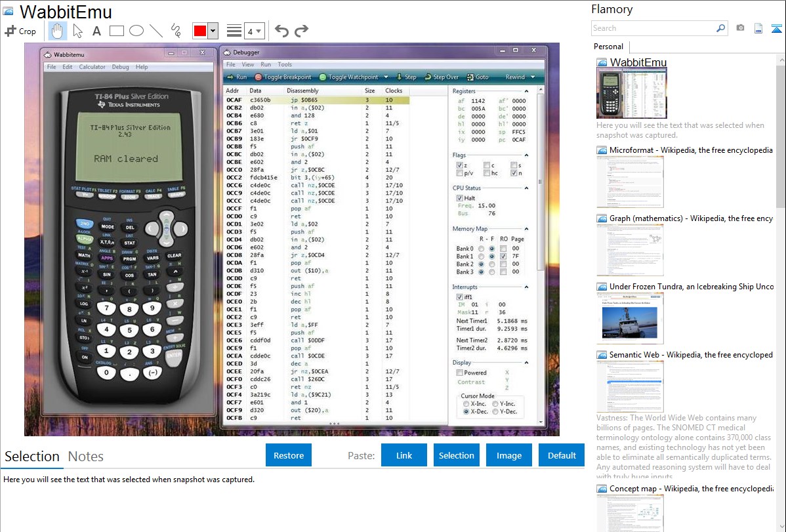Open the Under Frozen Tundra snapshot thumbnail
The width and height of the screenshot is (786, 532).
tap(630, 318)
